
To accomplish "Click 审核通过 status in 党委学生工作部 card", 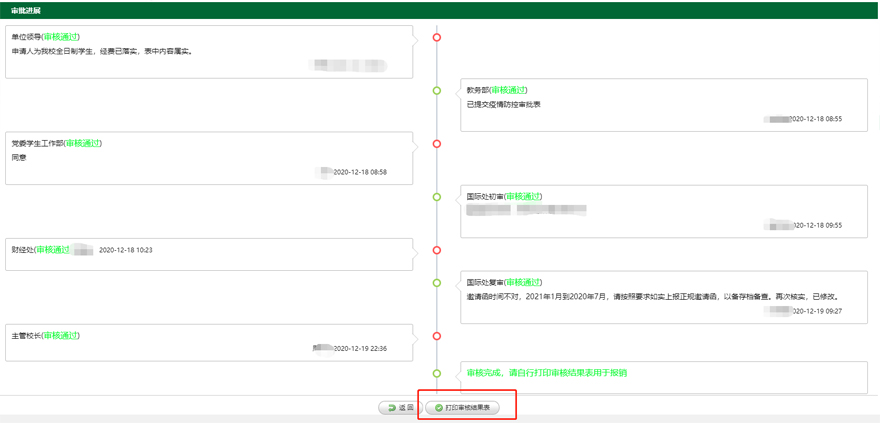I will (83, 143).
